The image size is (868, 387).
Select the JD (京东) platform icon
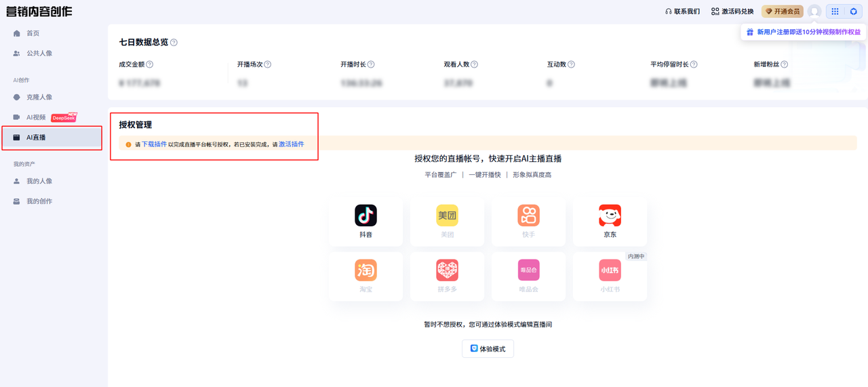coord(610,216)
